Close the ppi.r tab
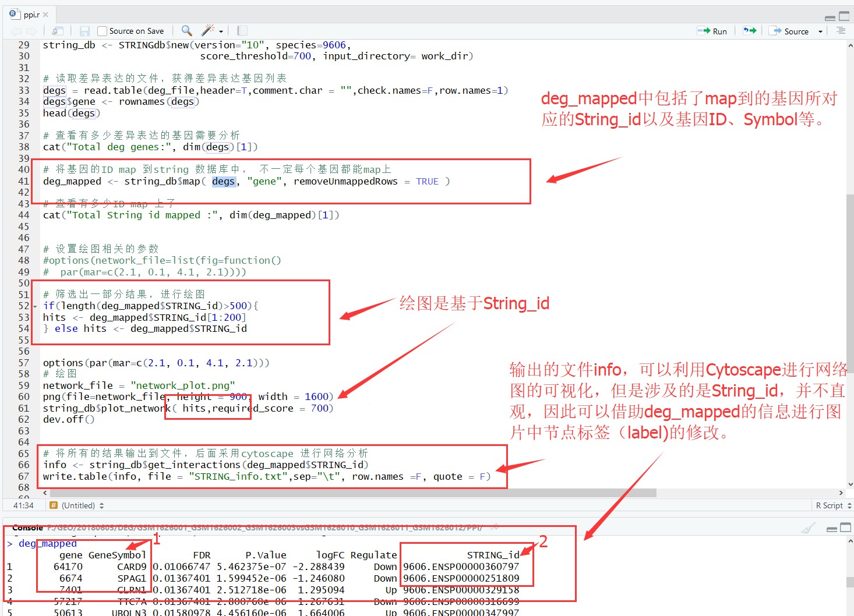This screenshot has width=854, height=616. (46, 15)
